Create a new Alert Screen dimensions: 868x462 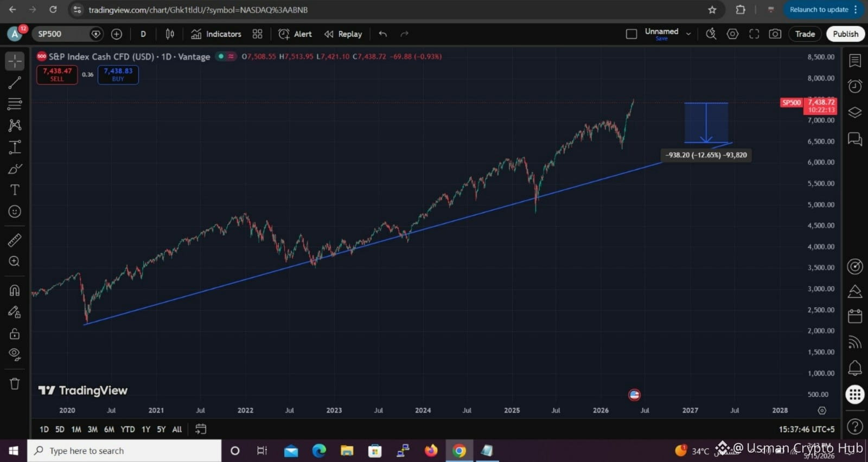pos(295,34)
